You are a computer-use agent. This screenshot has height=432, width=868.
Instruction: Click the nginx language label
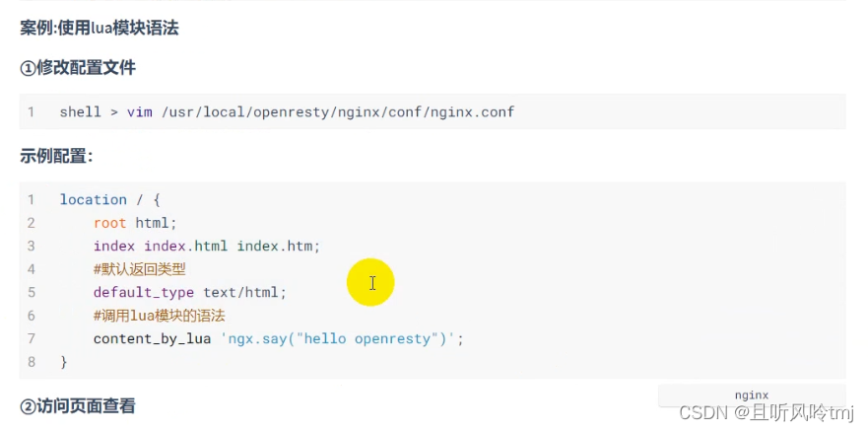point(751,395)
